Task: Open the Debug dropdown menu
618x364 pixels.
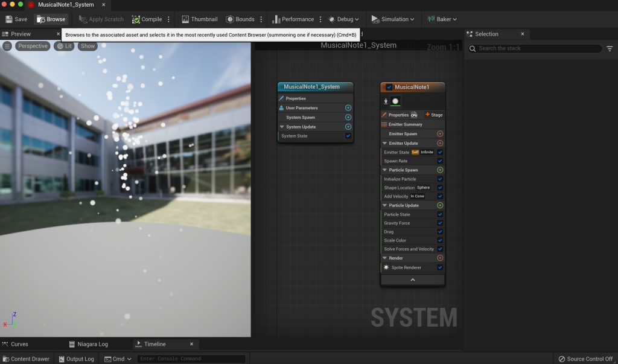Action: coord(344,19)
